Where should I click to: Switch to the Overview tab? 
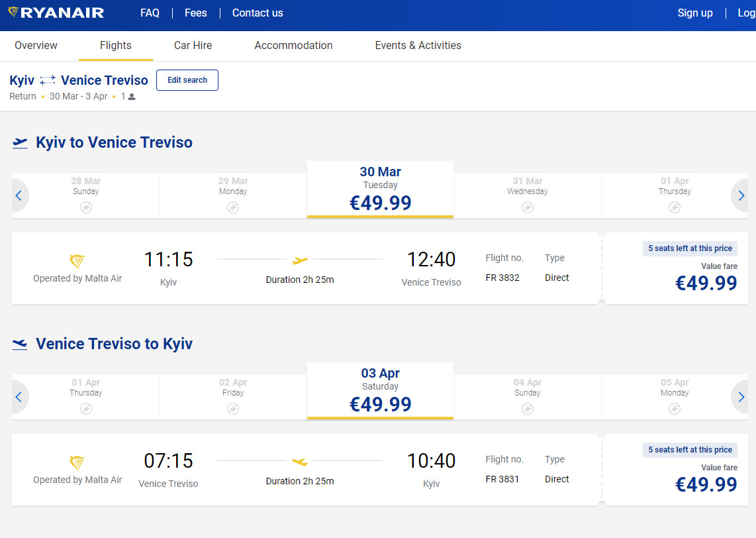36,45
